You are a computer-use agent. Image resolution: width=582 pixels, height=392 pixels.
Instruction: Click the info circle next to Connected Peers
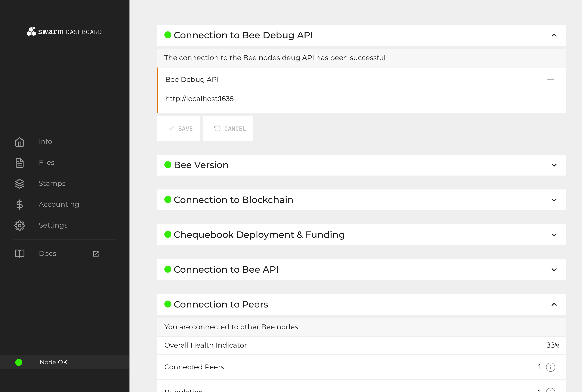click(550, 367)
